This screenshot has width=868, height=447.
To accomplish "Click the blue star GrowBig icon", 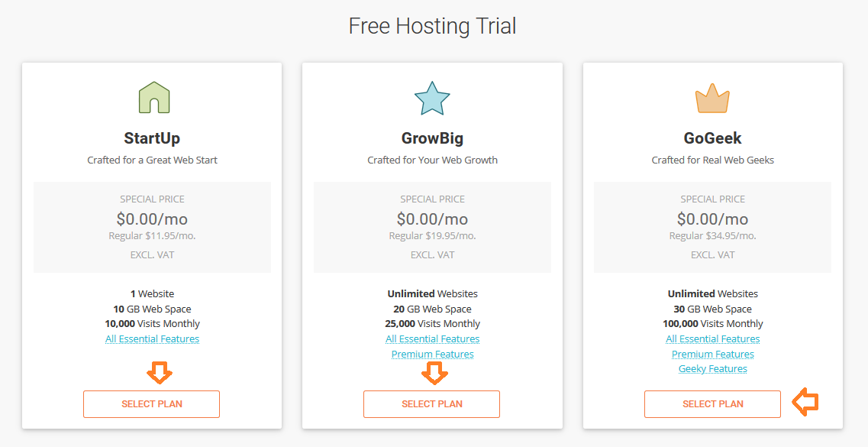I will point(432,98).
